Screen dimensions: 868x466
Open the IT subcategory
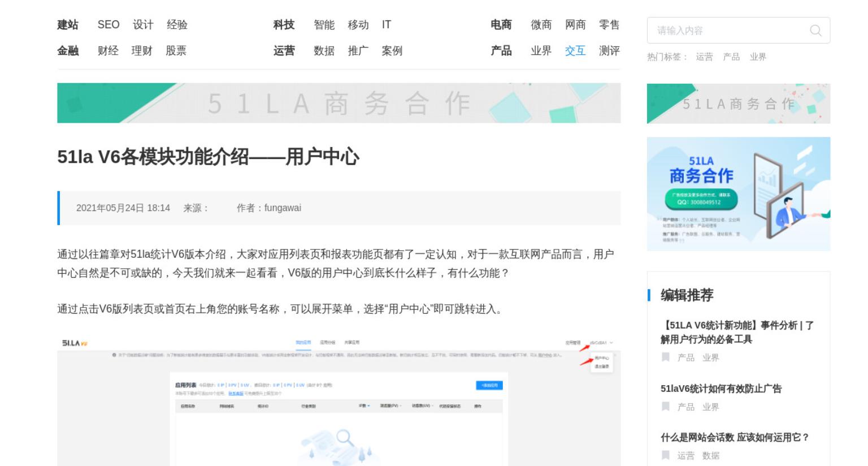[387, 25]
